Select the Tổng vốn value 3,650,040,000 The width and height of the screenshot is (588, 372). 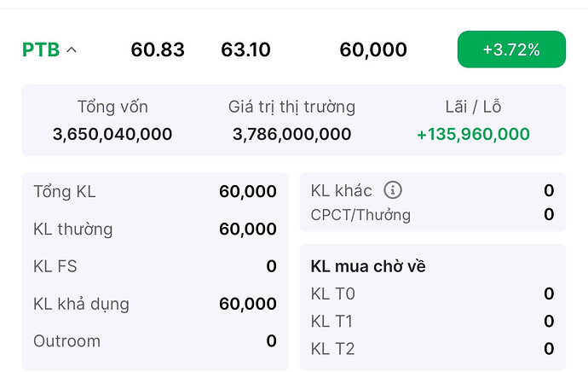click(112, 134)
